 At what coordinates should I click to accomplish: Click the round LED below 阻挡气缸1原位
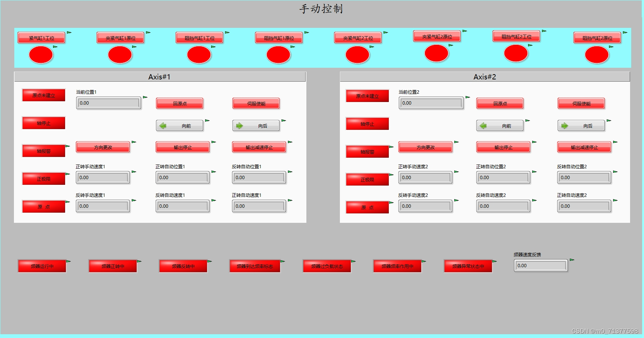[x=279, y=55]
